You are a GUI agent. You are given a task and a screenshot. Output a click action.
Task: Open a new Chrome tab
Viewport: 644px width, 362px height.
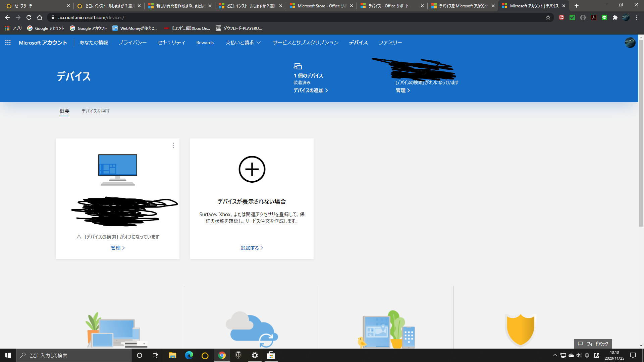[x=577, y=6]
